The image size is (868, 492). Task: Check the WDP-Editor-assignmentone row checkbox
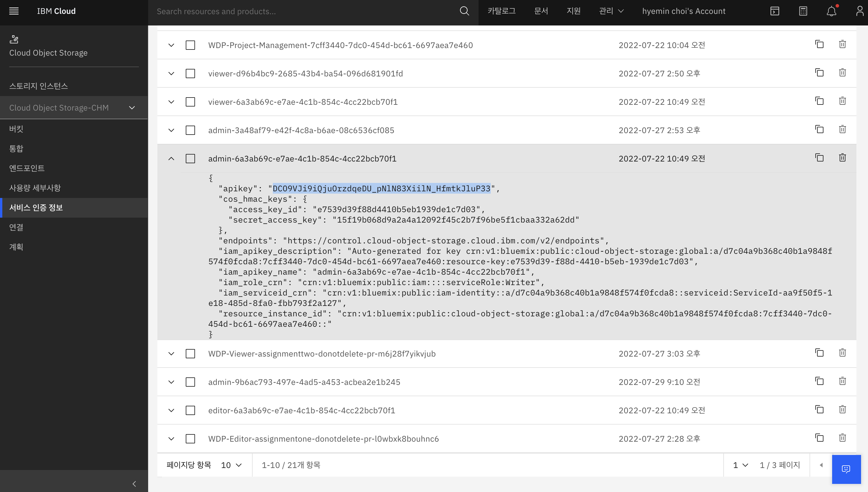190,439
